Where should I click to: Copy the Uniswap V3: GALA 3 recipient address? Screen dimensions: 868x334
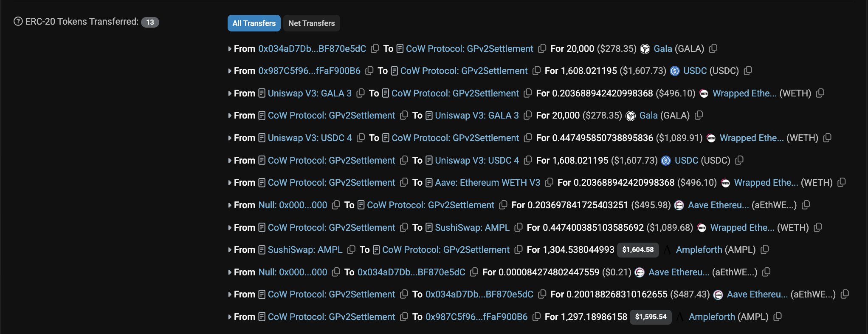tap(527, 115)
